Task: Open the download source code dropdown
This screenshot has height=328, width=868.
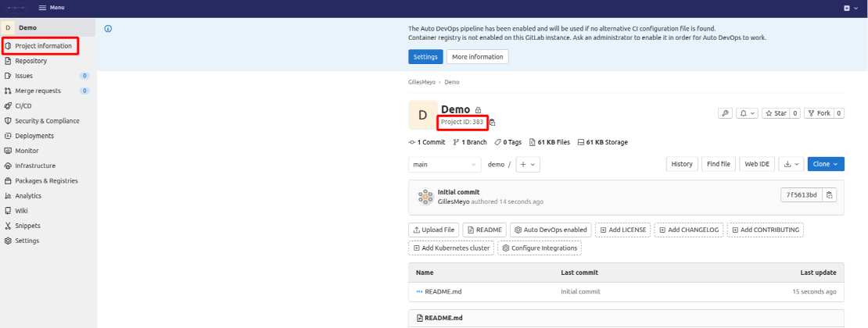Action: point(791,164)
